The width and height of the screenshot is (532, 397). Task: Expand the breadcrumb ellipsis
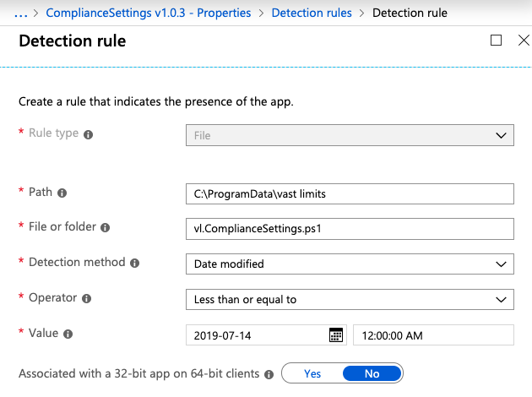click(21, 14)
